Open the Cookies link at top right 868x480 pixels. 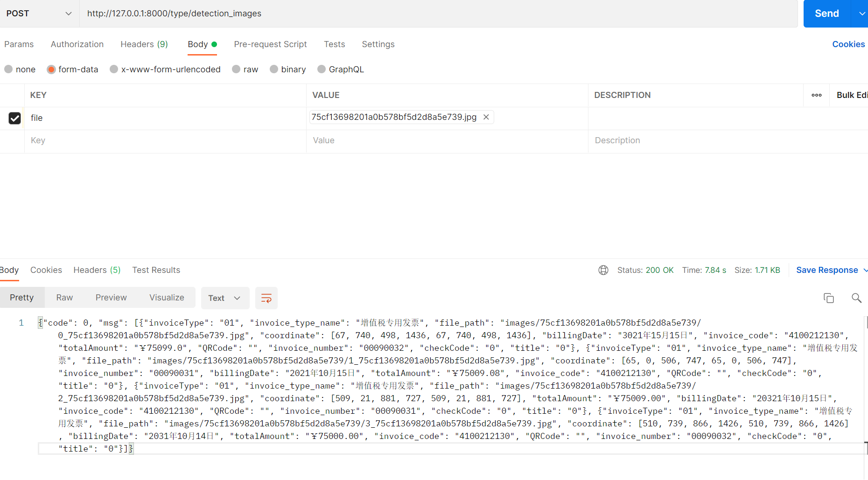click(x=848, y=44)
